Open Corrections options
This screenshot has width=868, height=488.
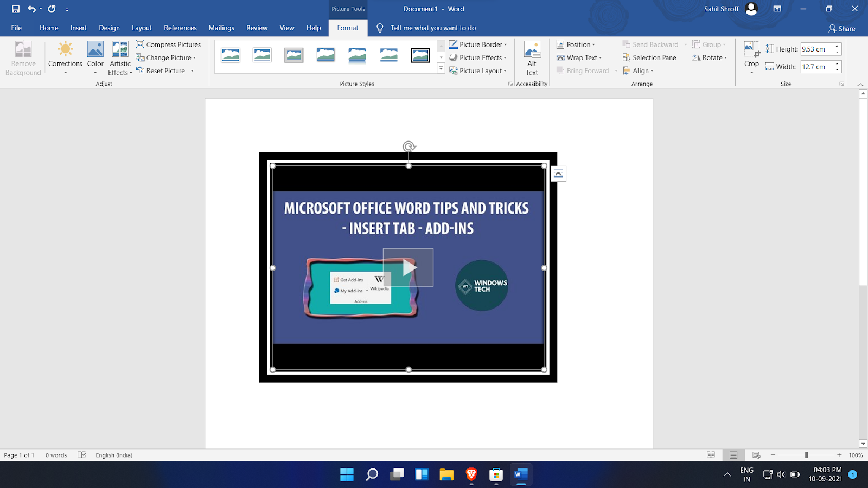click(65, 58)
